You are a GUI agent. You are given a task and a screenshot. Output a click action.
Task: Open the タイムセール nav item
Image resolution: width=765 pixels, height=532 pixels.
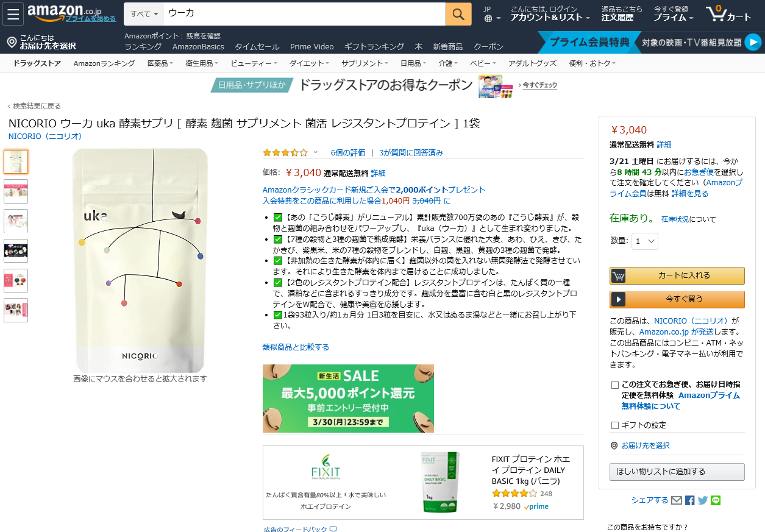pyautogui.click(x=257, y=47)
